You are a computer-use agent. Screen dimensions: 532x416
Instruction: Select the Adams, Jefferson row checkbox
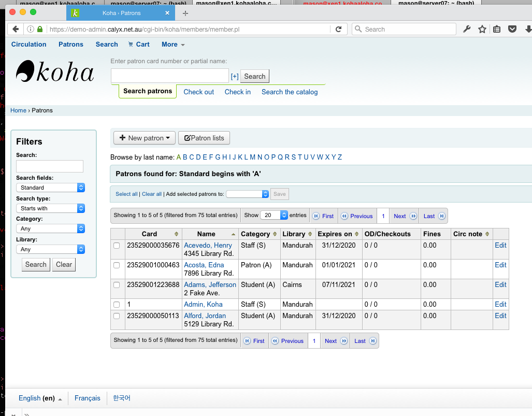(117, 285)
